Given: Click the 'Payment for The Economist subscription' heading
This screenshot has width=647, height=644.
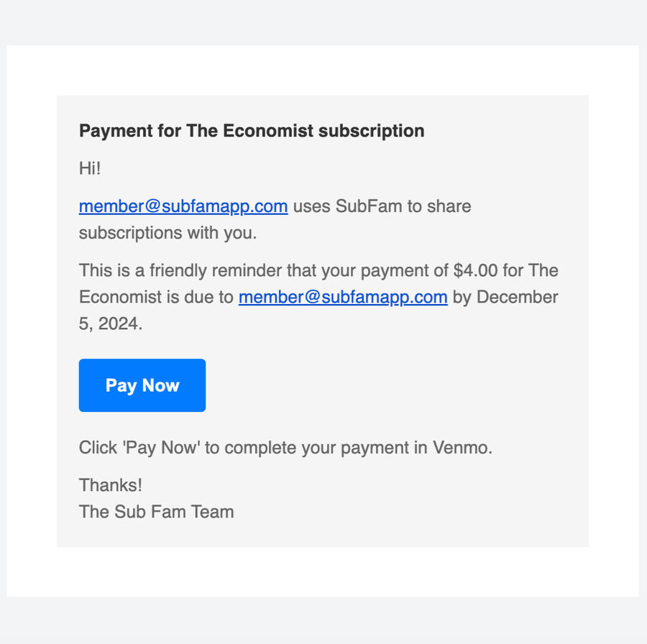Looking at the screenshot, I should (252, 131).
